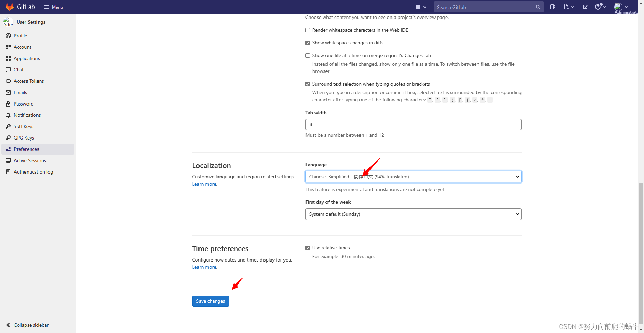Click the Chat bubble icon
This screenshot has height=333, width=644.
(8, 70)
